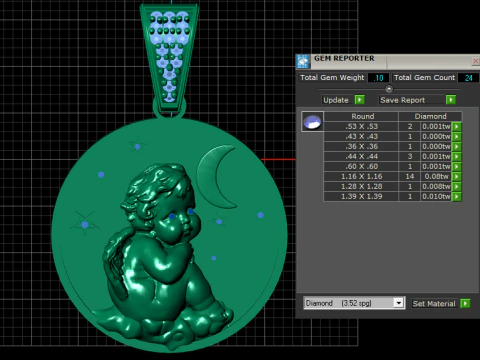Click the green Set Material arrow
Image resolution: width=480 pixels, height=360 pixels.
[465, 303]
